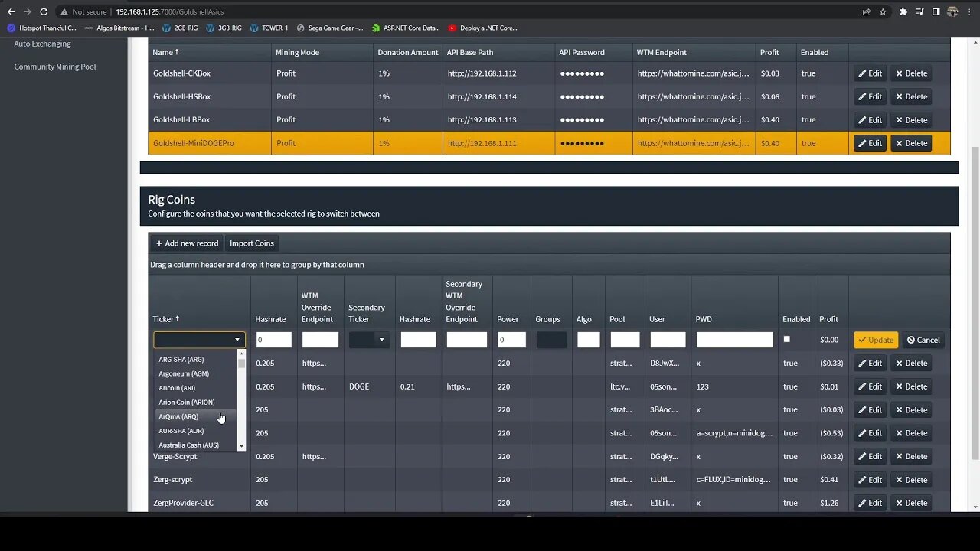Focus the Pool input field
Viewport: 980px width, 551px height.
click(x=625, y=340)
